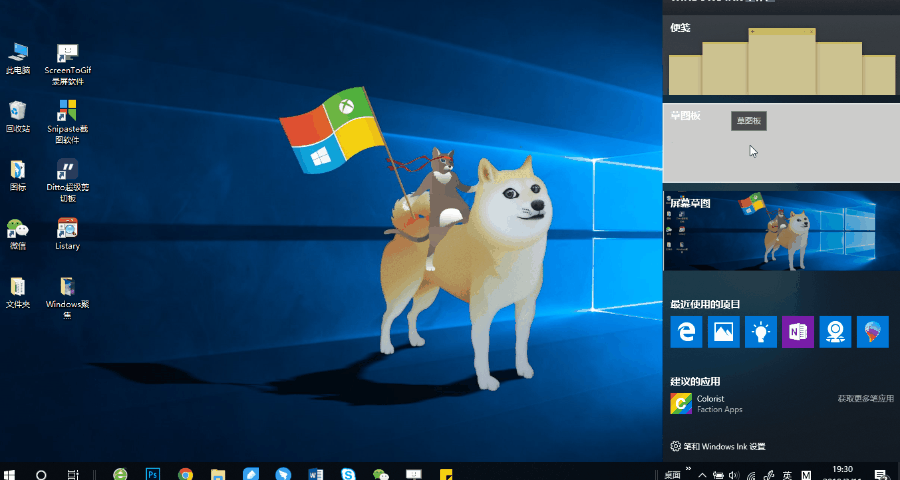Expand hidden system tray icons chevron
This screenshot has height=480, width=900.
tap(701, 474)
